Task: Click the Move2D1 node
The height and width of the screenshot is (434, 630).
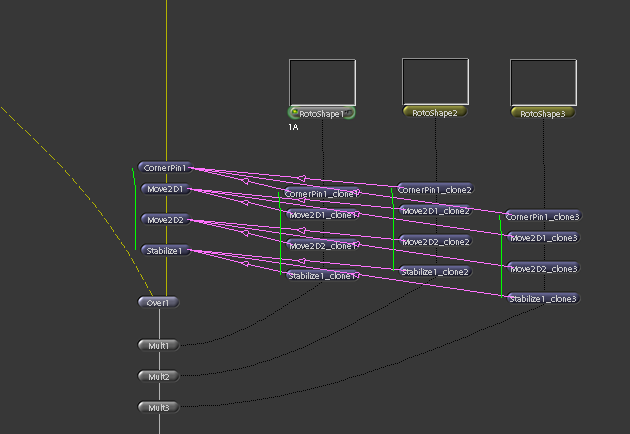Action: click(x=164, y=189)
